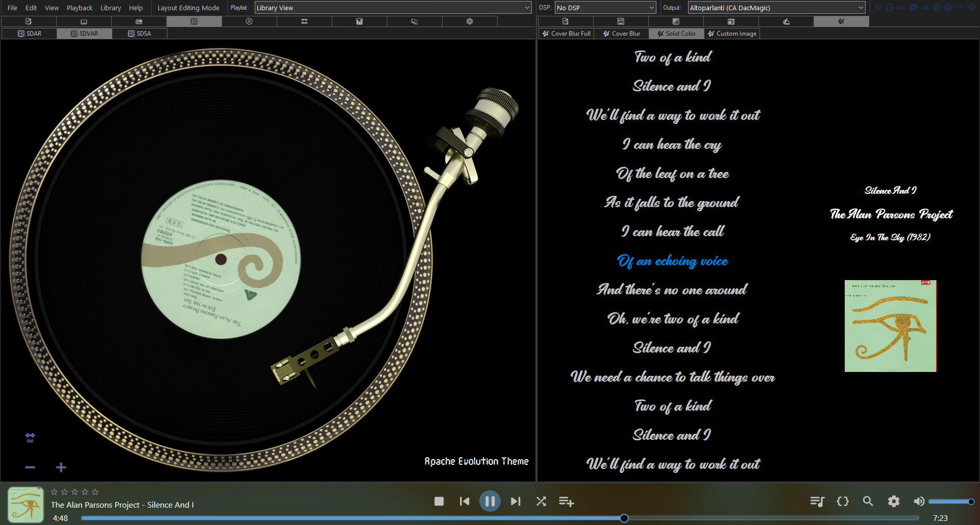The height and width of the screenshot is (525, 980).
Task: Expand the Output device dropdown Altoparlanti
Action: click(776, 8)
